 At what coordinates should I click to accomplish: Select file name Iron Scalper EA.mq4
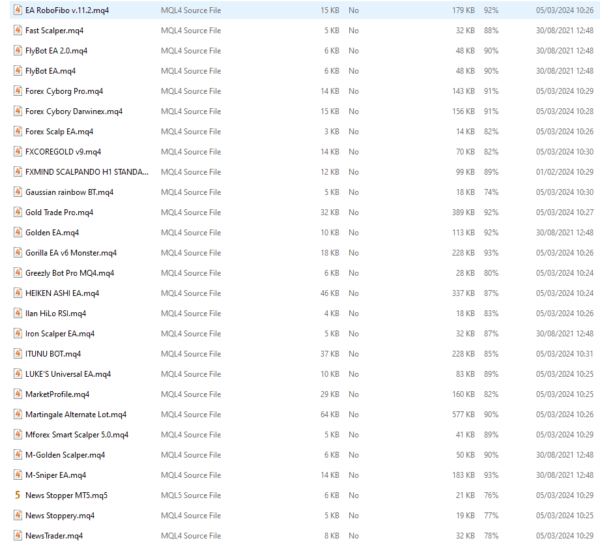click(60, 334)
